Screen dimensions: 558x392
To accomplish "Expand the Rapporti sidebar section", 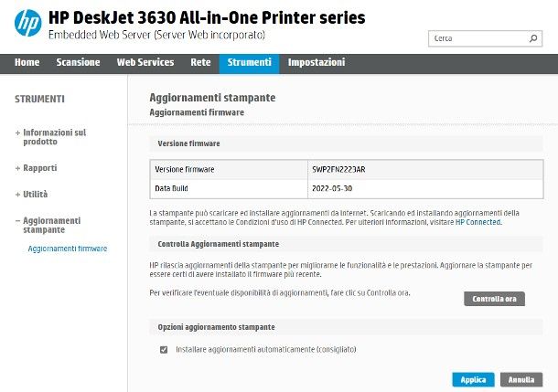I will pos(39,168).
